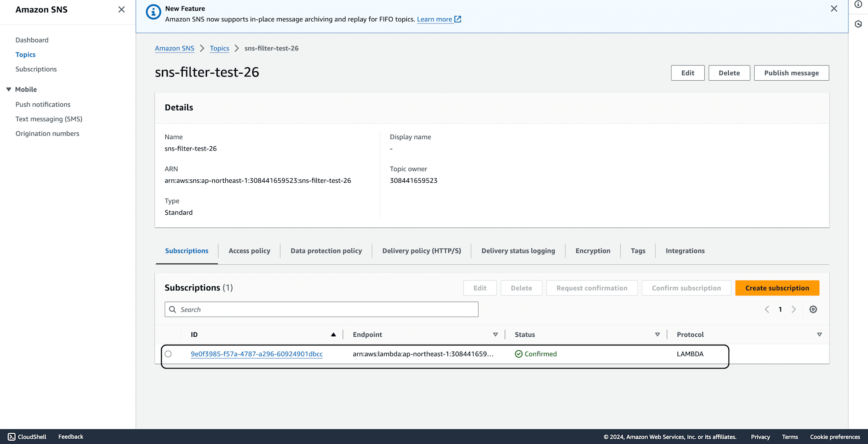Open the info panel icon at top right
The height and width of the screenshot is (444, 868).
click(858, 4)
